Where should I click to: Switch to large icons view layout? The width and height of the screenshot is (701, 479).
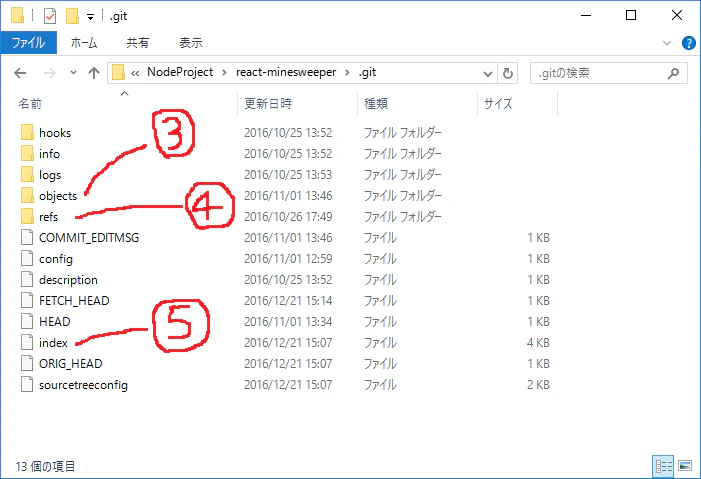(x=685, y=466)
